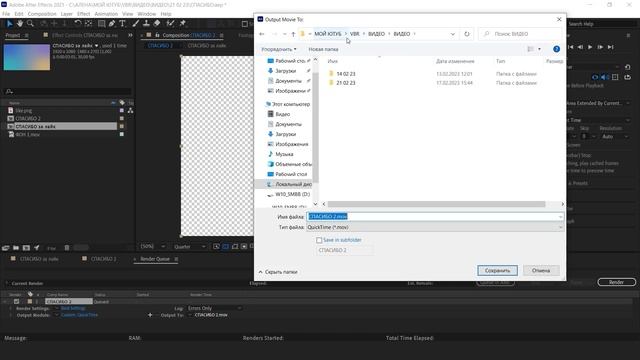Open the File menu
The width and height of the screenshot is (640, 360).
click(6, 14)
